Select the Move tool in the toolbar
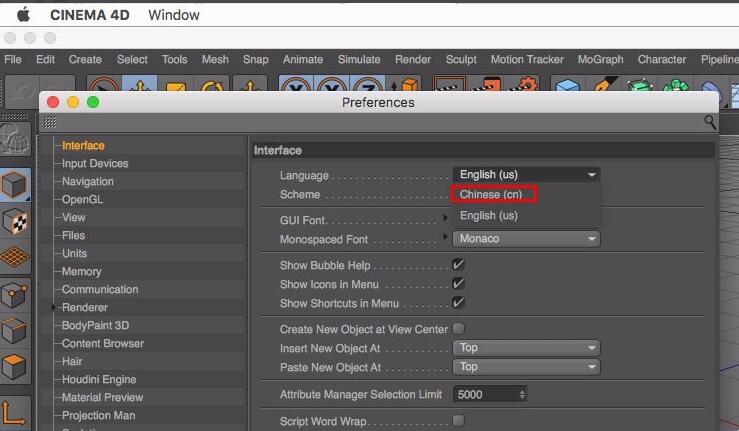The width and height of the screenshot is (739, 431). [140, 85]
